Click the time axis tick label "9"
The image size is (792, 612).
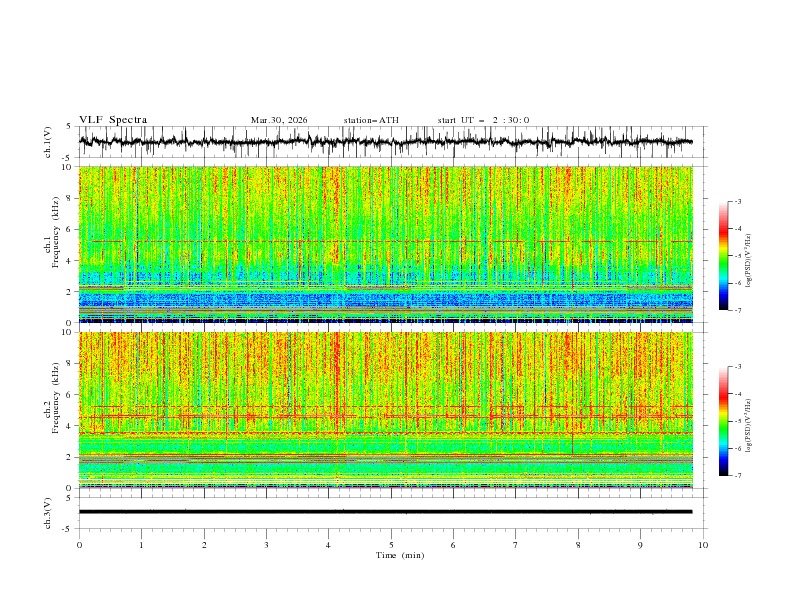pos(640,545)
